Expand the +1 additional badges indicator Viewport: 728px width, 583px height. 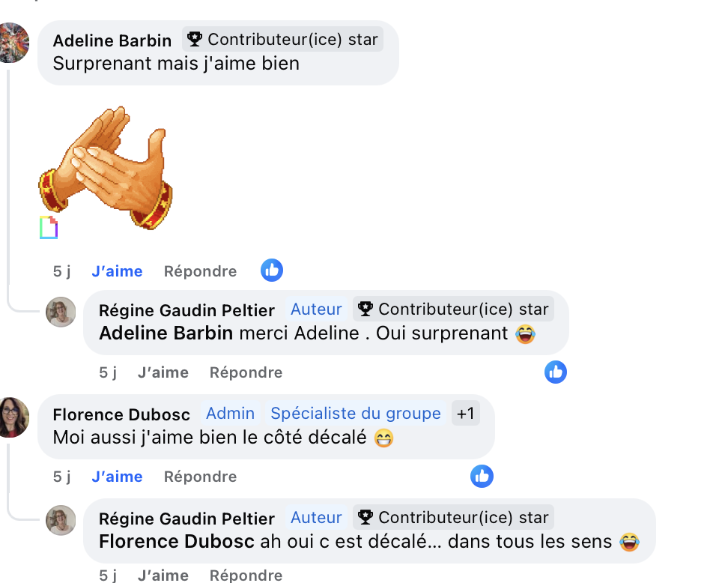click(x=466, y=413)
